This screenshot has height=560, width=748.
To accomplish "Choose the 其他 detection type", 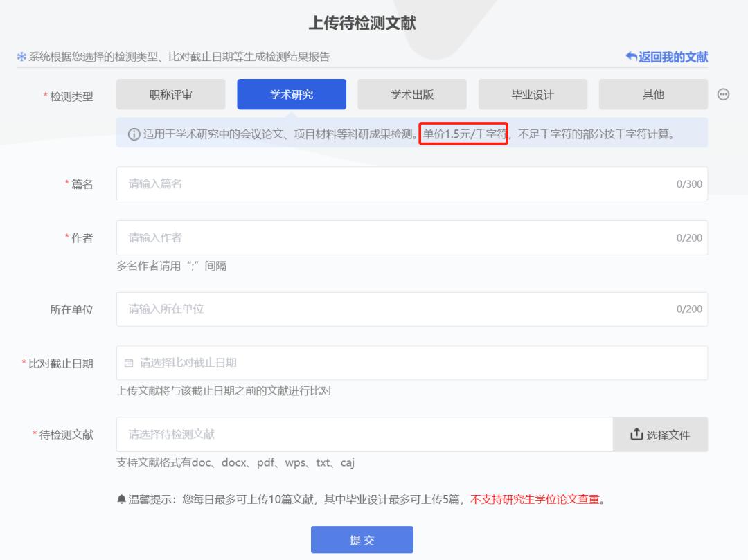I will (x=652, y=94).
